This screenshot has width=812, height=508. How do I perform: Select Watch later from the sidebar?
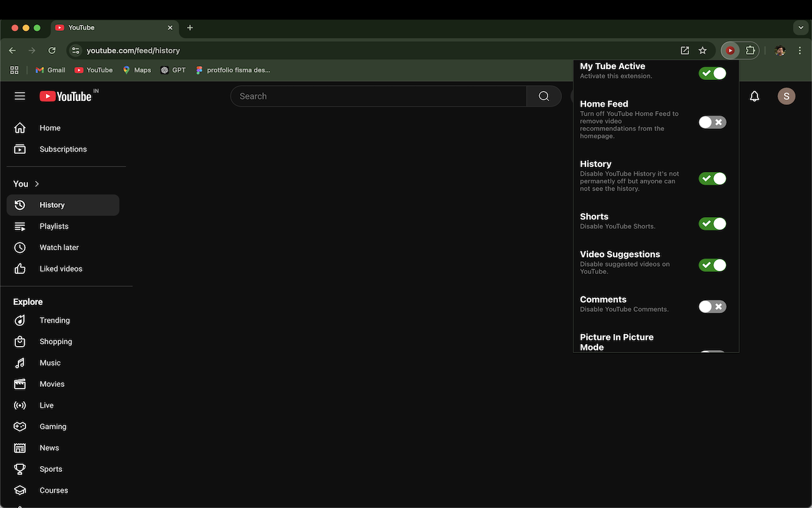click(x=59, y=247)
